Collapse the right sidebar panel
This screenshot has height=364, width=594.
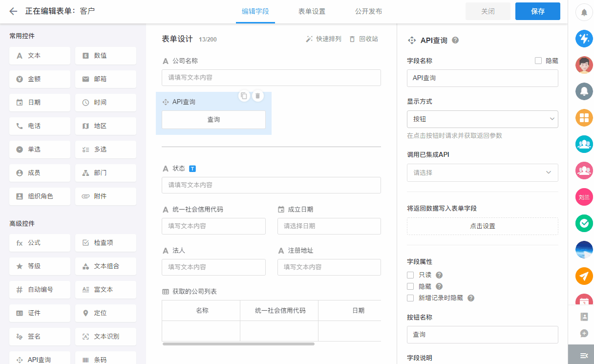point(584,355)
